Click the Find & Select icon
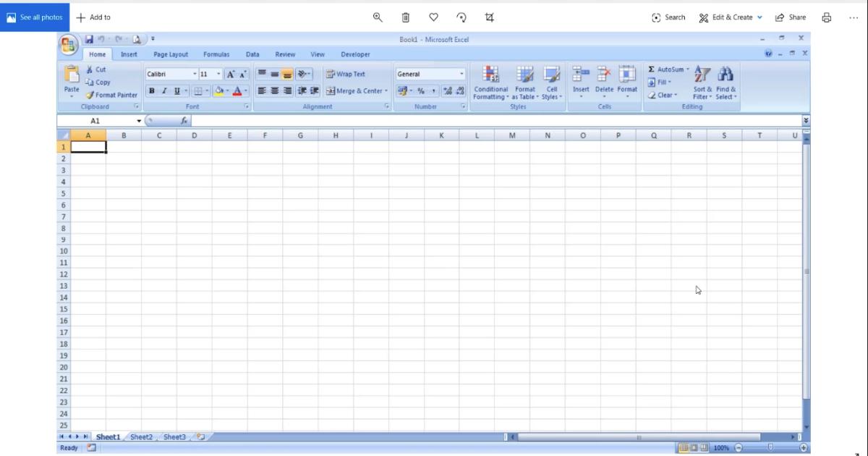Screen dimensions: 868x456 725,81
